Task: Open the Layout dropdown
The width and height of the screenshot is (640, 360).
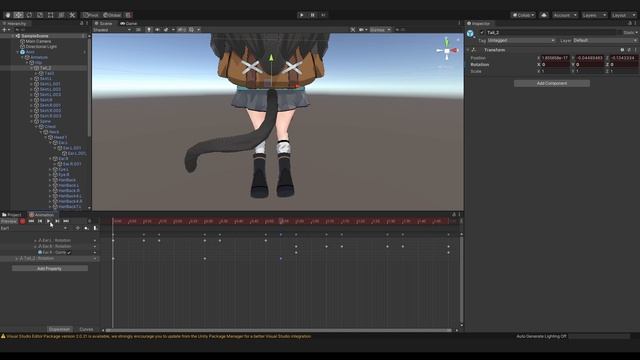Action: click(623, 15)
